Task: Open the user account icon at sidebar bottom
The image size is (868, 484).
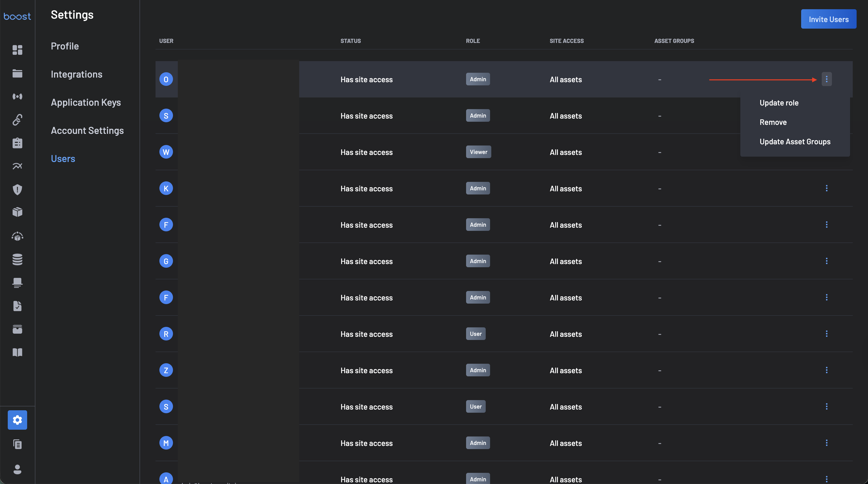Action: (17, 469)
